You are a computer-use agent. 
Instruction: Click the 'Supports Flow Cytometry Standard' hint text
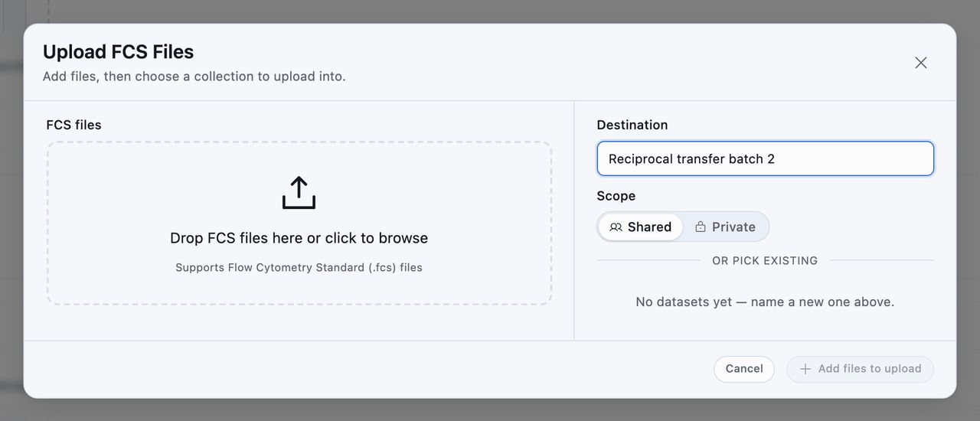299,268
